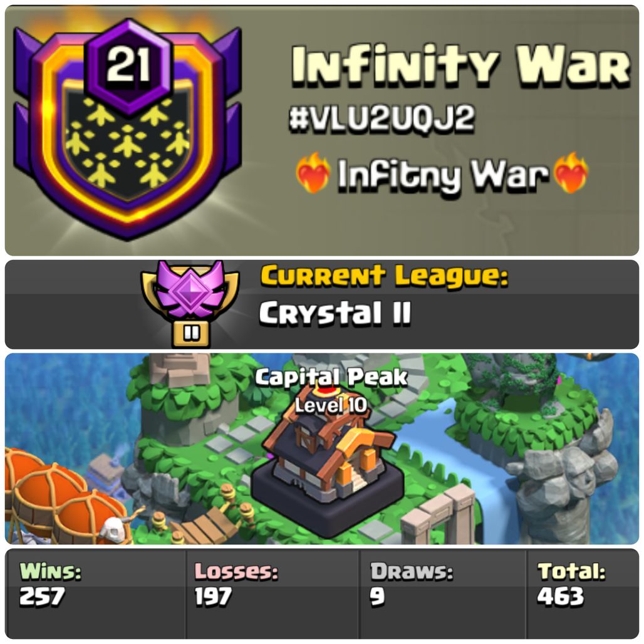Select the clan tag #VLU2UQJ2

[x=382, y=118]
